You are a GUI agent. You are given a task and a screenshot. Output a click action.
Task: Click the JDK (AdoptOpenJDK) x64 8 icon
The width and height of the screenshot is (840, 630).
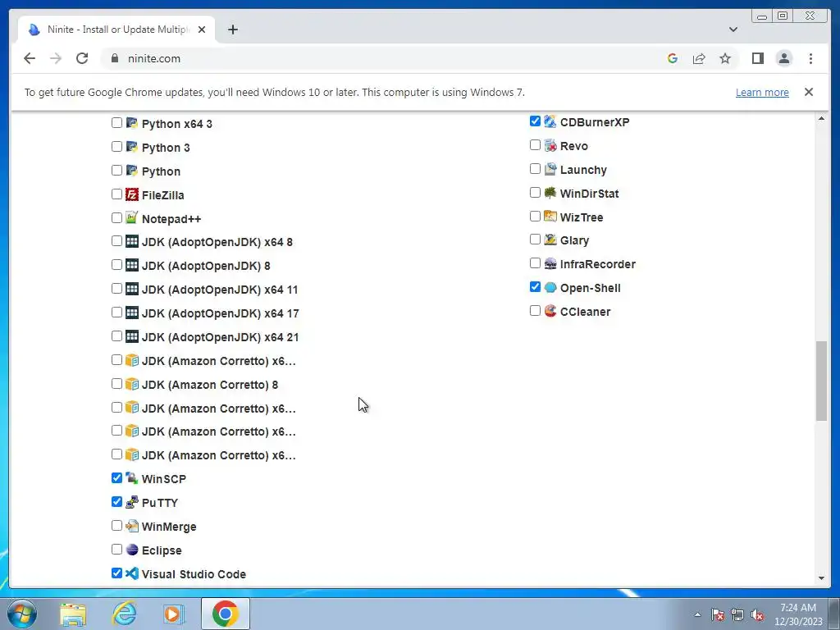click(x=132, y=242)
